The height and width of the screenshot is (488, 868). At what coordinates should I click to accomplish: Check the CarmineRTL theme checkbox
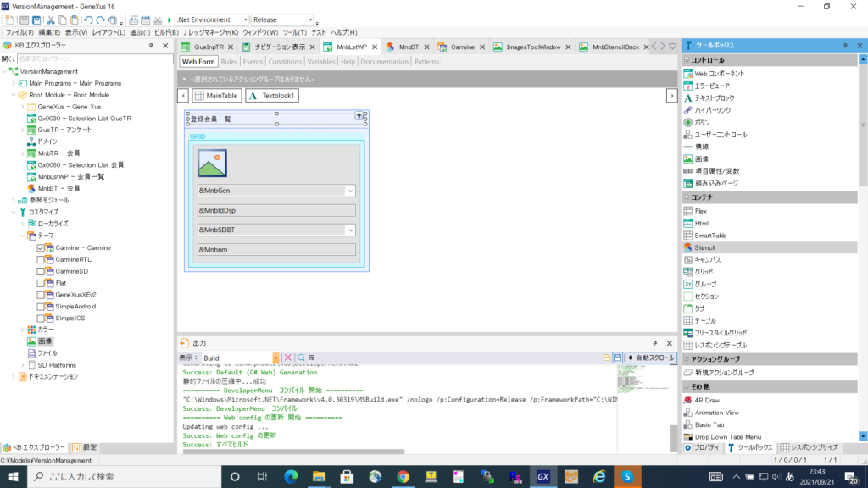click(x=41, y=259)
